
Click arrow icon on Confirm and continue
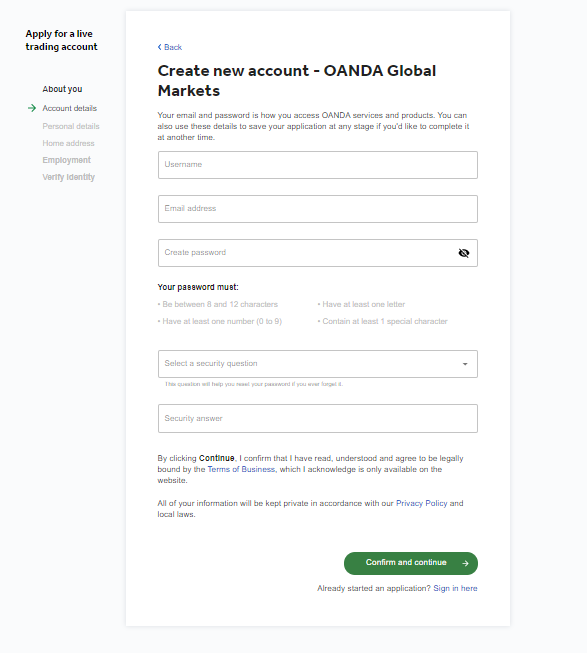(465, 563)
